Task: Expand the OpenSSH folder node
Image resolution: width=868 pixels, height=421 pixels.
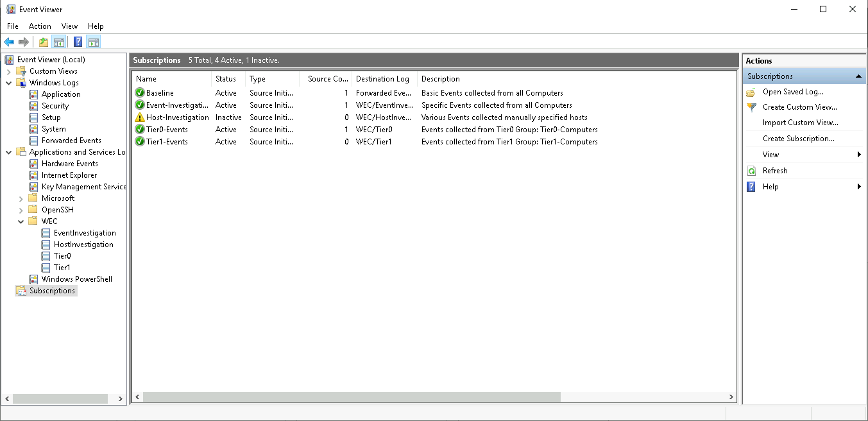Action: 21,210
